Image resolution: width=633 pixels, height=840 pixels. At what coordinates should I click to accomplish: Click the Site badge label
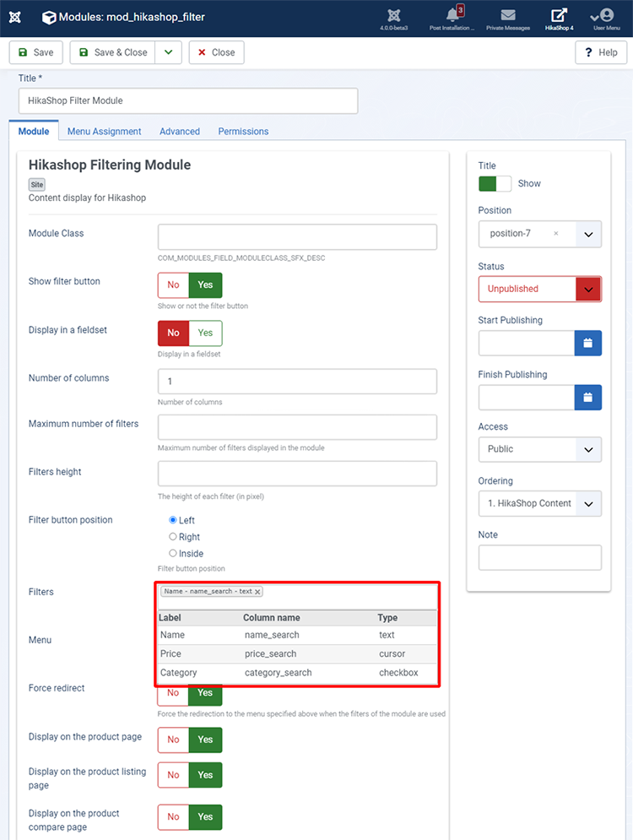click(37, 185)
